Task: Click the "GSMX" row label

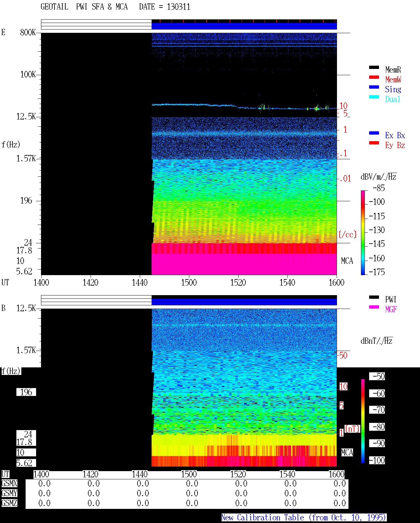Action: 9,483
